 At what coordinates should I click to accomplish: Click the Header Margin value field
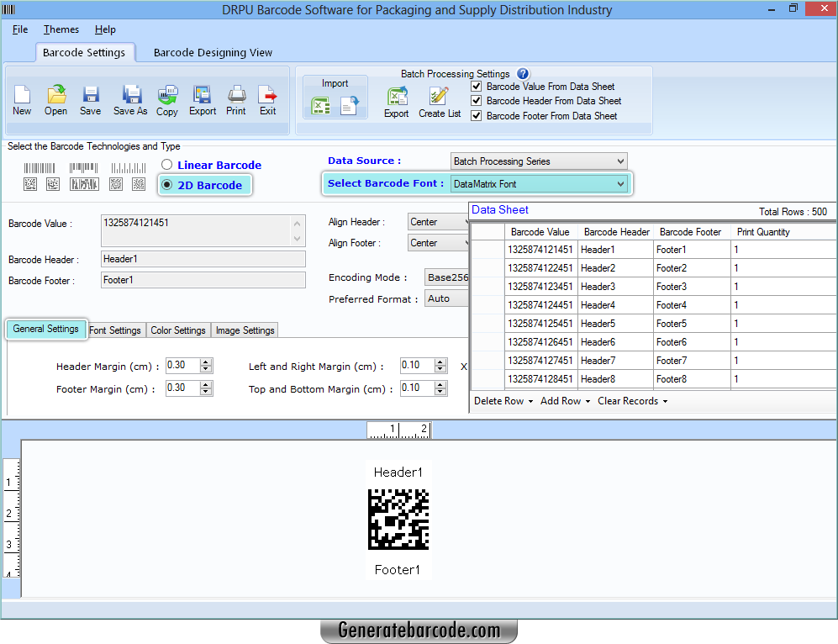click(182, 366)
